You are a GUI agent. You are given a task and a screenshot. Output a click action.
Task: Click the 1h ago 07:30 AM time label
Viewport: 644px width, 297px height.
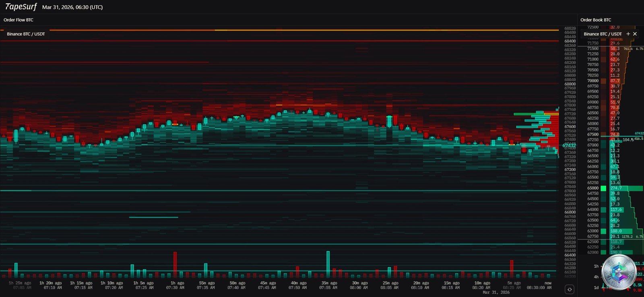[175, 285]
